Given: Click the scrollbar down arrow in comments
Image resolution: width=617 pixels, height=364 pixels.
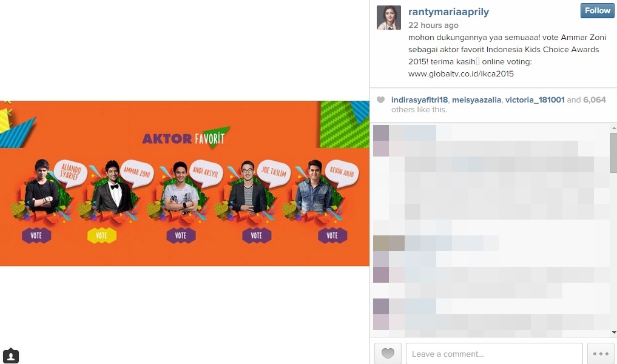Looking at the screenshot, I should point(613,332).
